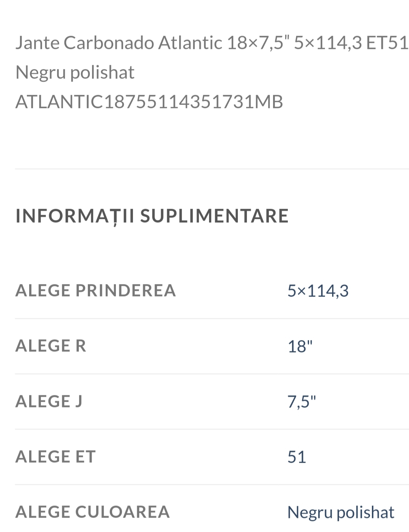Open the 7,5" width value
This screenshot has height=532, width=409.
click(x=301, y=401)
